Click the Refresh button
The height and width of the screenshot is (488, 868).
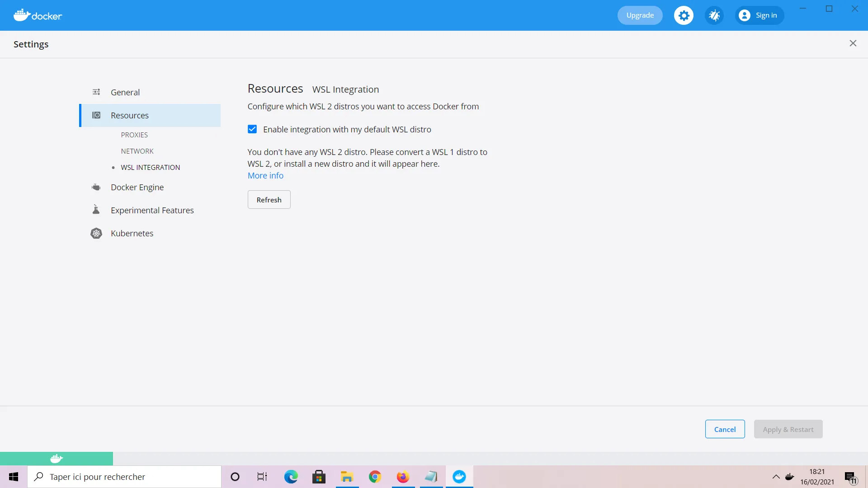(x=269, y=200)
